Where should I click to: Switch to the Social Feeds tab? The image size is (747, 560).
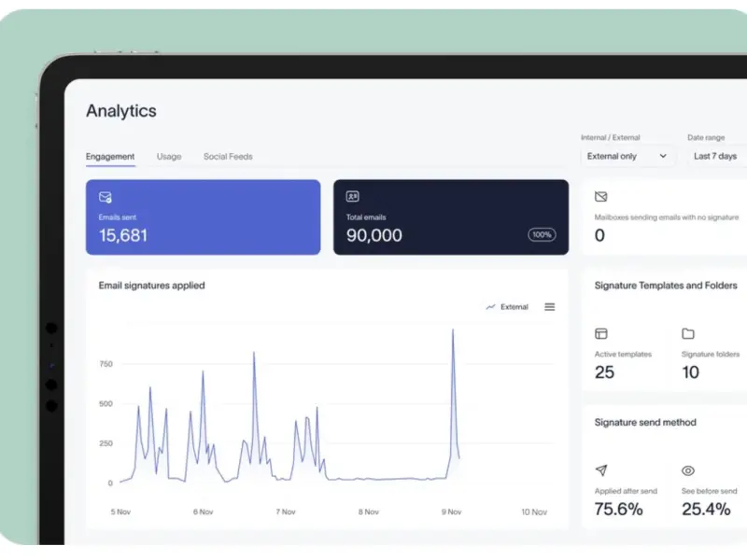coord(228,157)
